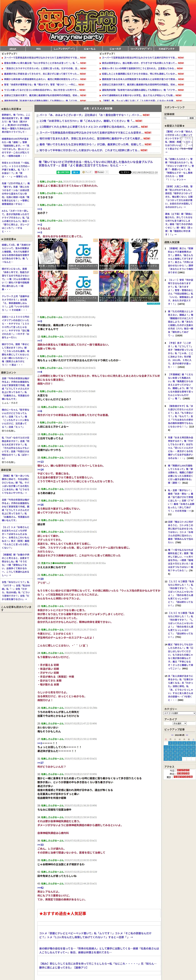Open recommended past article starting コトメ「部屋にテレビと
This screenshot has width=196, height=980.
point(95,935)
